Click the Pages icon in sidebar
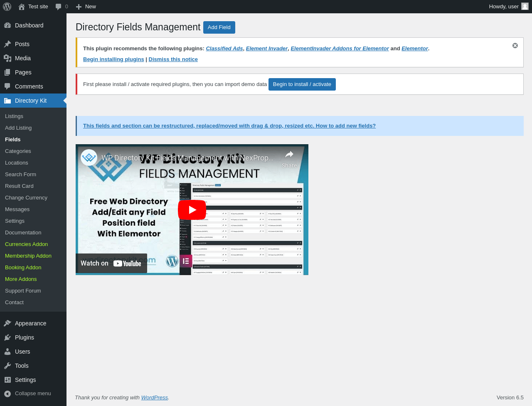 pyautogui.click(x=7, y=72)
